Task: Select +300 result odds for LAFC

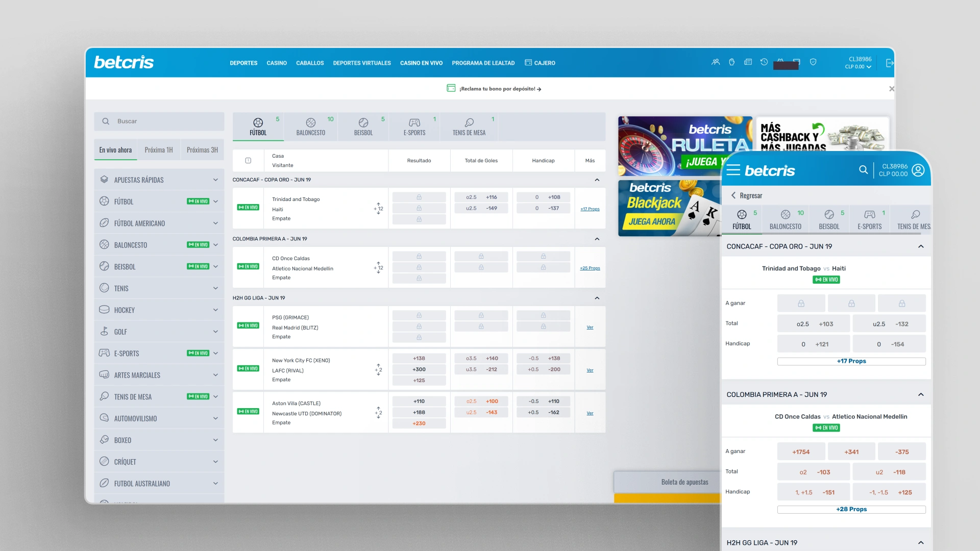Action: pyautogui.click(x=419, y=369)
